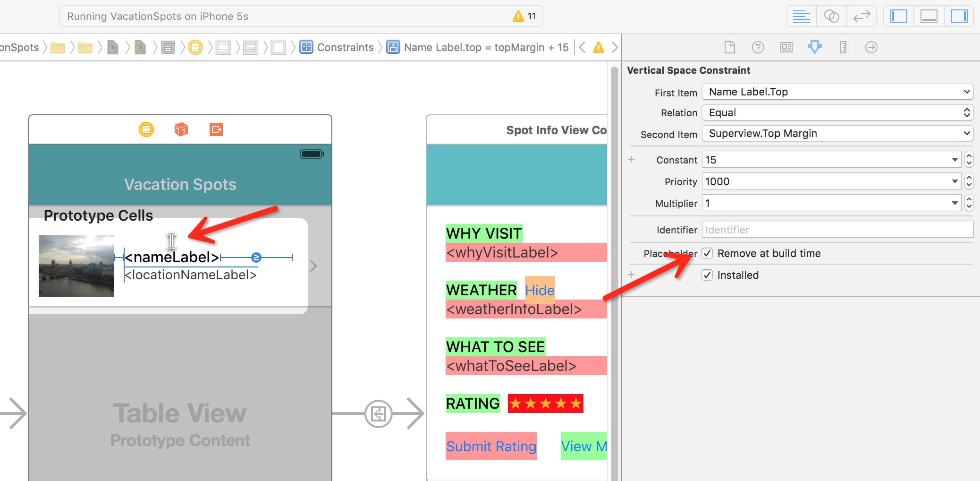Show the Version editor

(862, 17)
